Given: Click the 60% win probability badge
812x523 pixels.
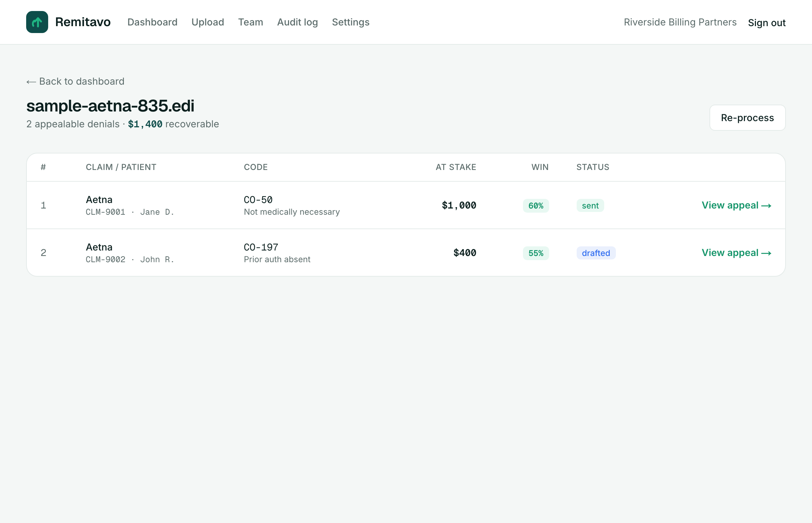Looking at the screenshot, I should [x=536, y=205].
